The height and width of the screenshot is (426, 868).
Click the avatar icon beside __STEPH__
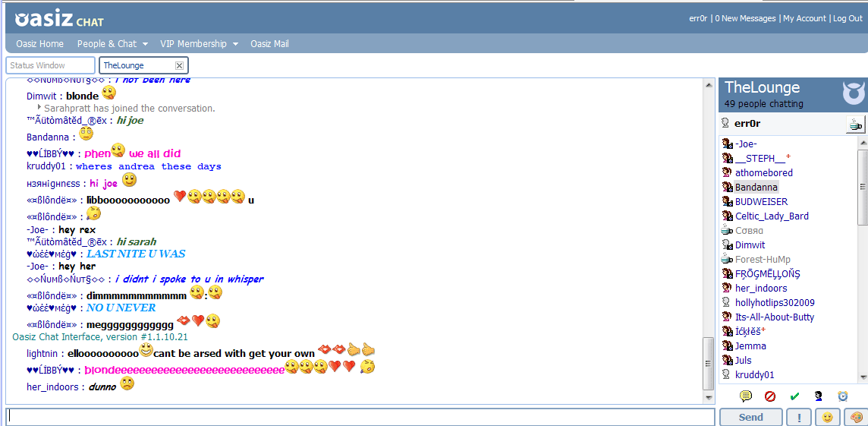pyautogui.click(x=728, y=159)
